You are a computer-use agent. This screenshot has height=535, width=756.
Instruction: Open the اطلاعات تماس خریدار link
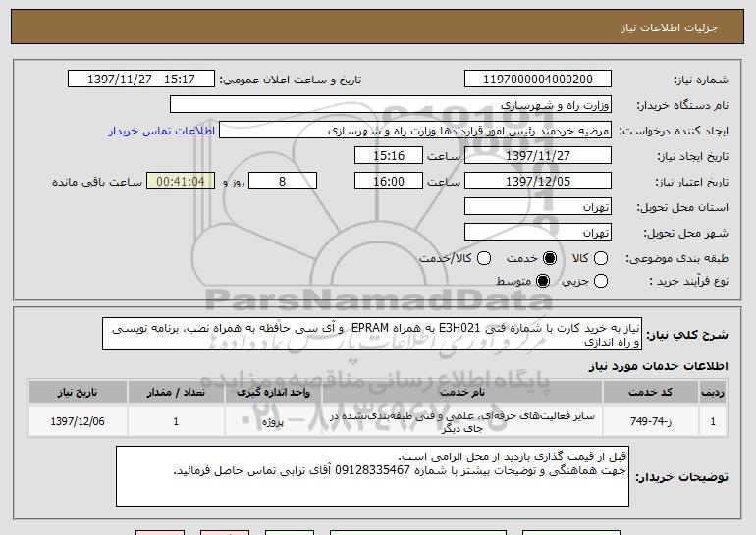pos(162,131)
